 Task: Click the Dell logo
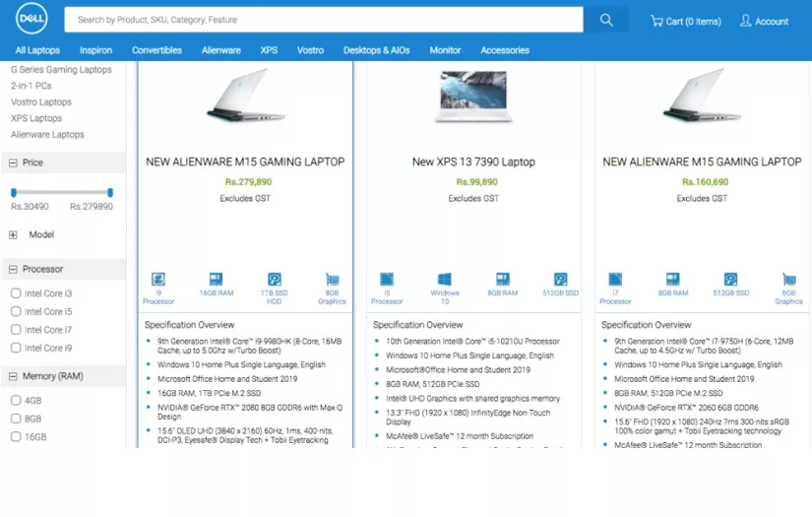(x=31, y=19)
